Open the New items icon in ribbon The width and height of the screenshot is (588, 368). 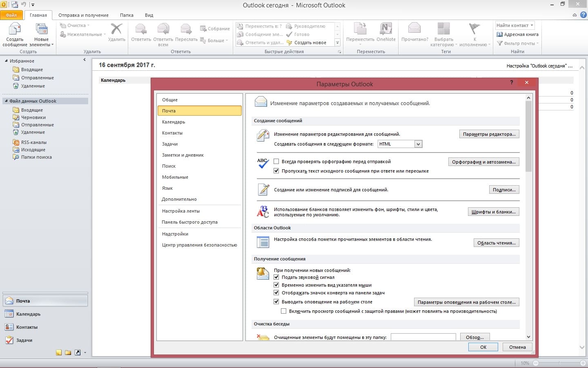tap(41, 29)
